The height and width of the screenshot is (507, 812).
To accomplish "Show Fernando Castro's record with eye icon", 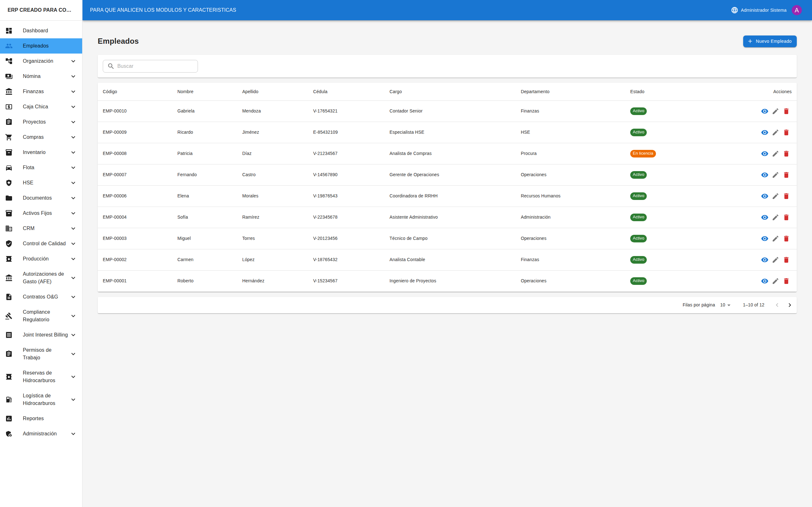I will (x=764, y=175).
